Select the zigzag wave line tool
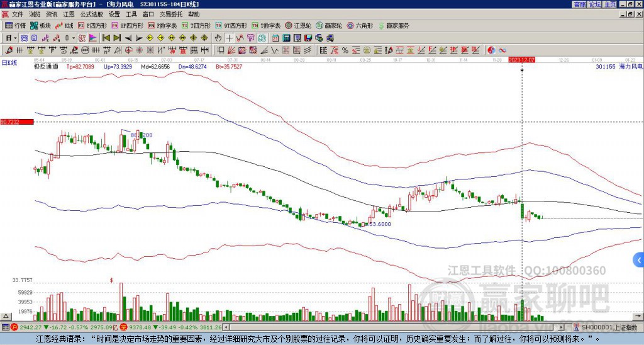 pos(275,50)
